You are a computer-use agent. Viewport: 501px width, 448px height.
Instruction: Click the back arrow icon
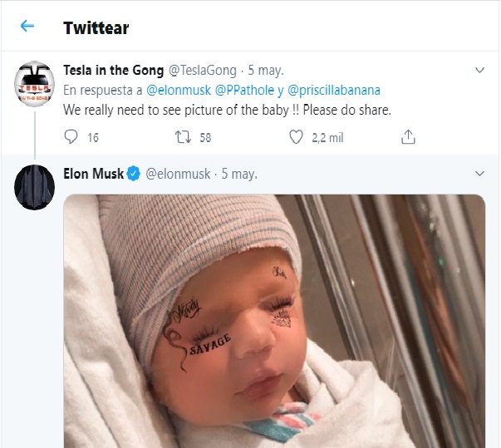point(27,27)
